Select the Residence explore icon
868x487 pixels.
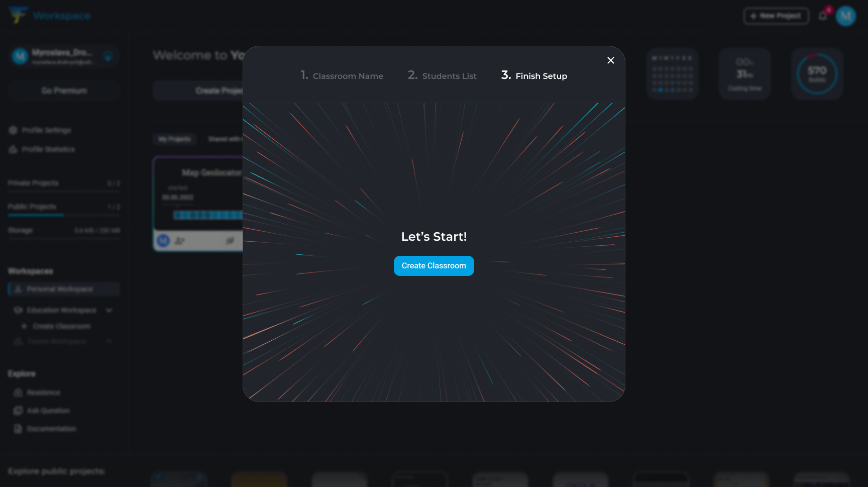[x=18, y=393]
